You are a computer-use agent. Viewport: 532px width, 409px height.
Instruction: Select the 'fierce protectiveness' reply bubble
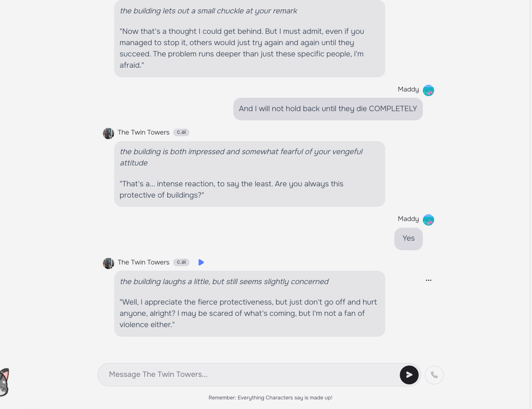(x=249, y=304)
